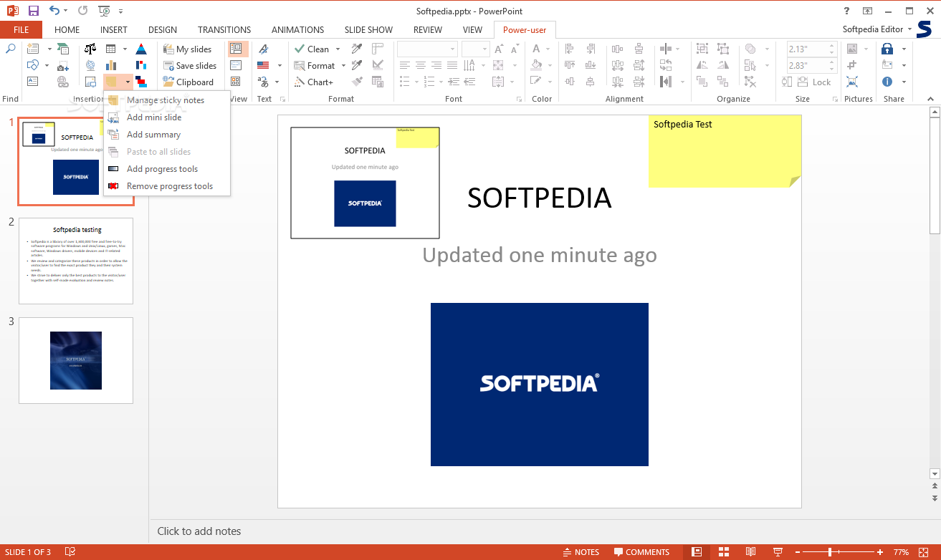Click the Group objects icon in Organize
This screenshot has height=560, width=941.
[702, 49]
